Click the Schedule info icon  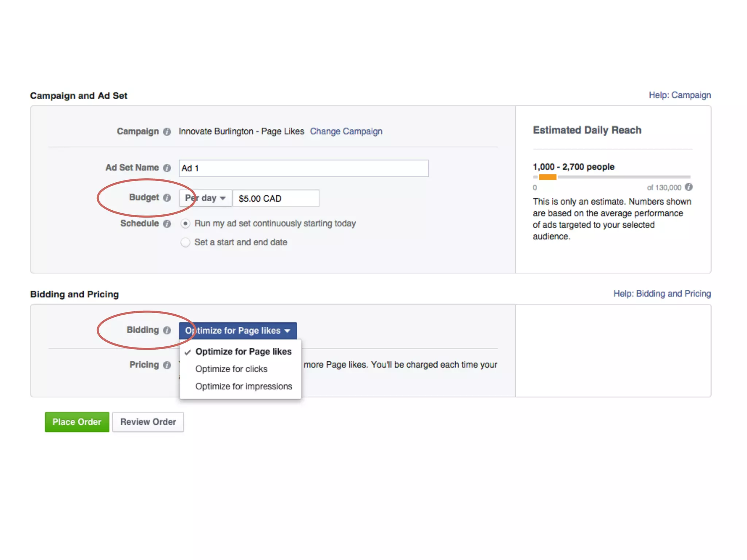tap(167, 223)
